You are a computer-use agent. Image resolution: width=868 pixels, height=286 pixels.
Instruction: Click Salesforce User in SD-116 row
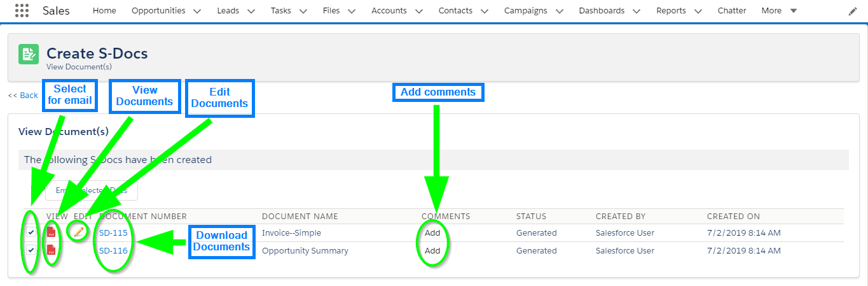(x=625, y=250)
